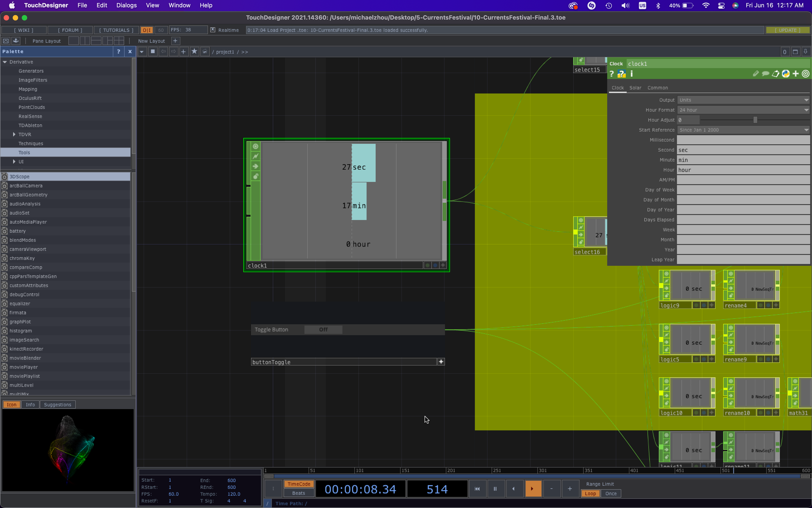Image resolution: width=812 pixels, height=508 pixels.
Task: Click the bookmark star icon in path bar
Action: pyautogui.click(x=194, y=52)
